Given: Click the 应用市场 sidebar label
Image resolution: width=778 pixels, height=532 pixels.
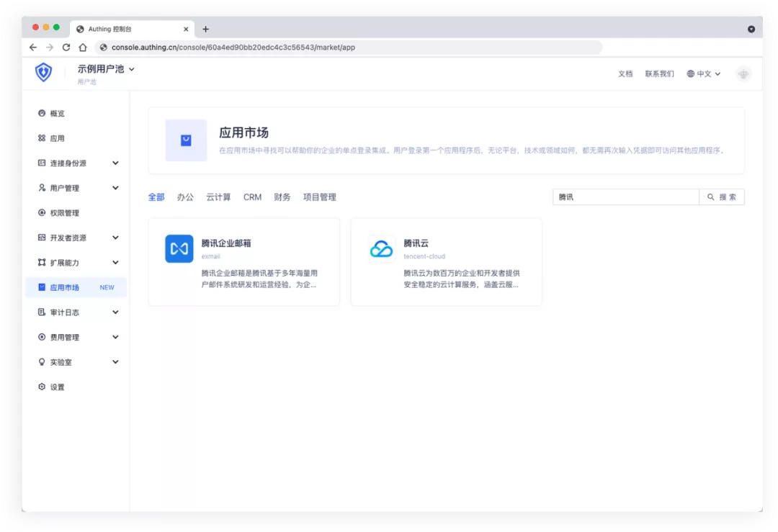Looking at the screenshot, I should pos(65,287).
